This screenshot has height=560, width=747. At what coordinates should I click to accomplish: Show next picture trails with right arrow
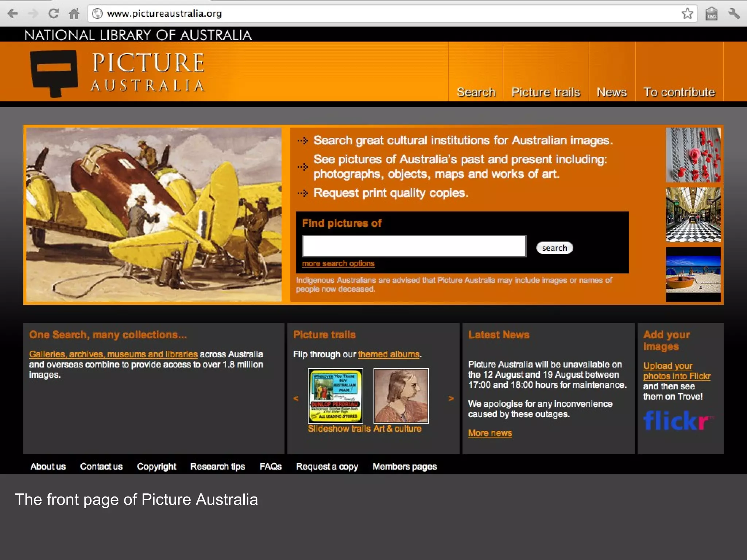451,398
